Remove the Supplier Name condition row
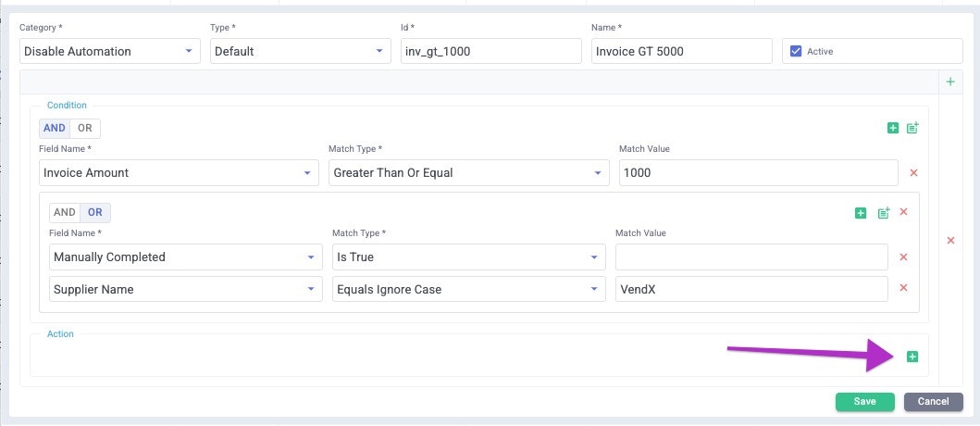Screen dimensions: 980x426 point(903,288)
